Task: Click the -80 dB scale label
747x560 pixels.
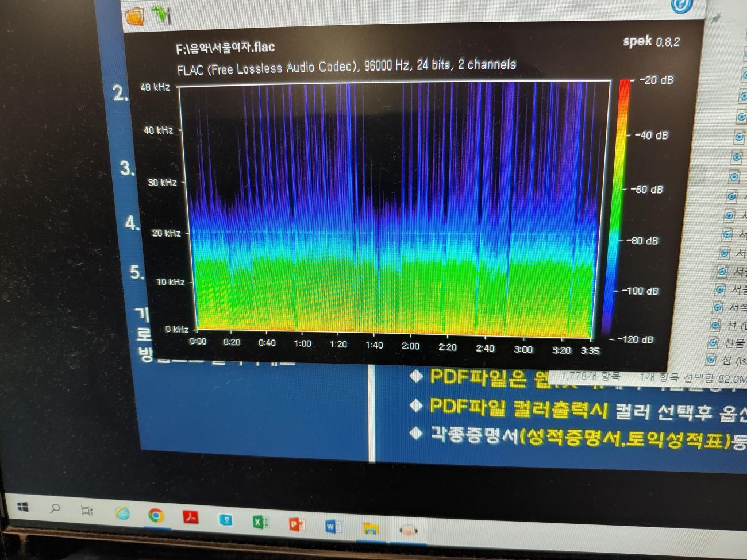Action: coord(642,240)
